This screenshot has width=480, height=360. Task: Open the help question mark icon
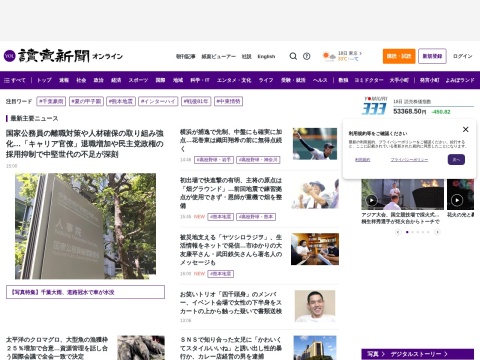point(306,56)
